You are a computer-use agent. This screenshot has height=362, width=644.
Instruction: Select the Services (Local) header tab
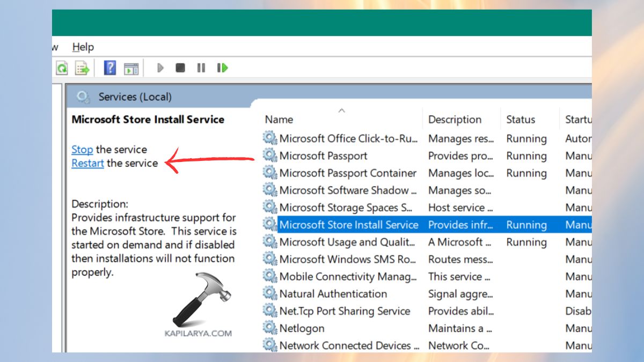point(135,97)
